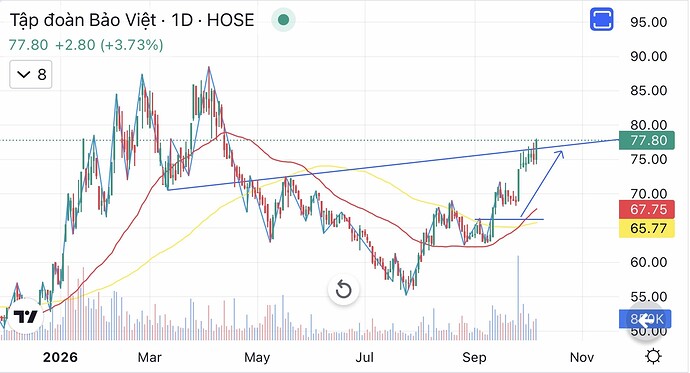Select the current price label 77.80
The width and height of the screenshot is (690, 373).
pos(646,140)
